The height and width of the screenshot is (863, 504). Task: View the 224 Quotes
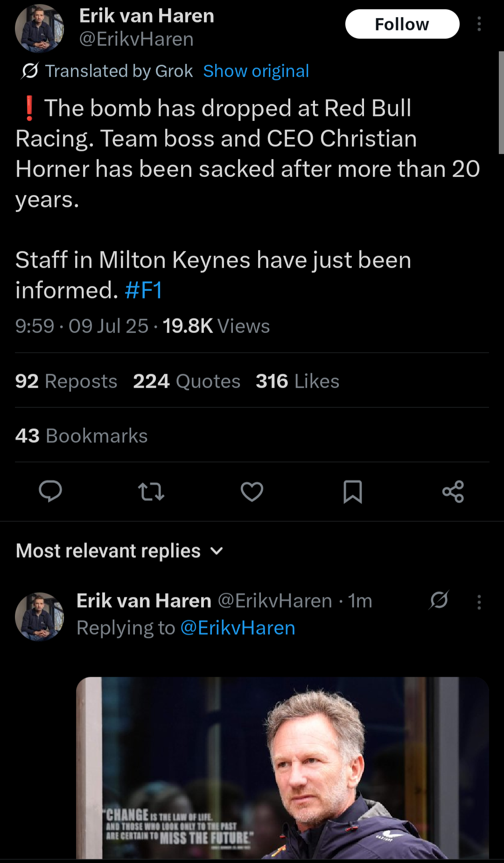coord(187,381)
